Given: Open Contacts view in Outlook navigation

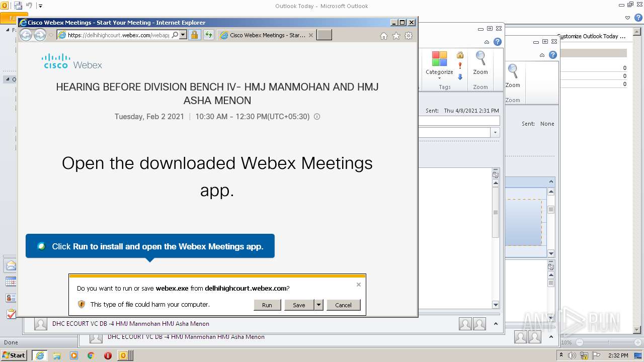Looking at the screenshot, I should point(11,298).
